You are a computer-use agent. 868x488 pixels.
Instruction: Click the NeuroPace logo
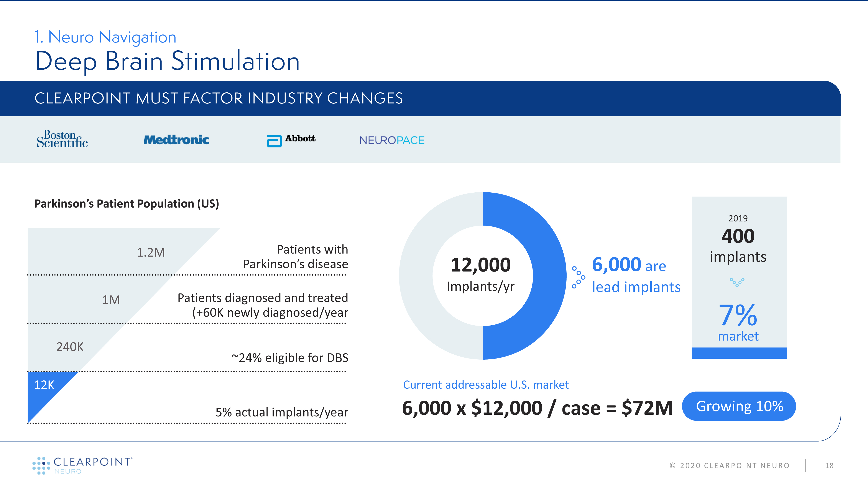point(392,140)
